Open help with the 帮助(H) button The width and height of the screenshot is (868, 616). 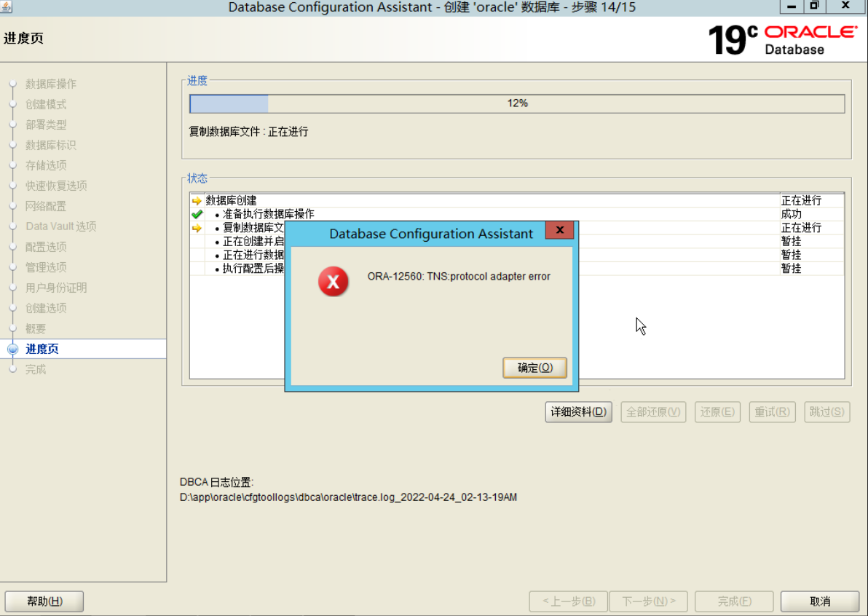click(x=44, y=601)
